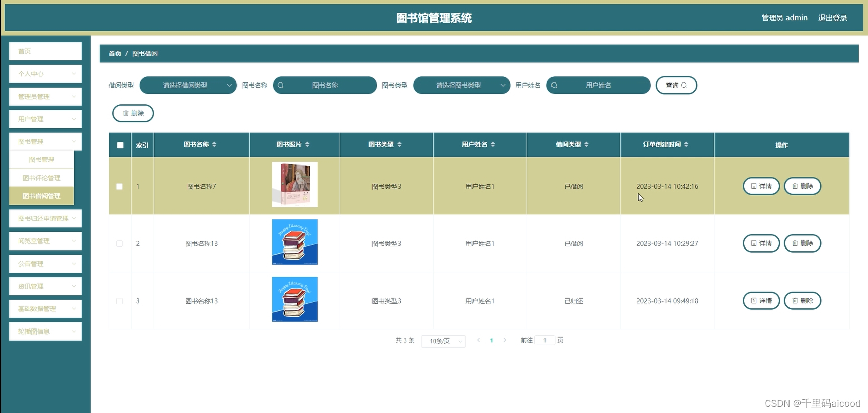Open the 请选择图书类型 dropdown
This screenshot has width=868, height=413.
[x=461, y=86]
